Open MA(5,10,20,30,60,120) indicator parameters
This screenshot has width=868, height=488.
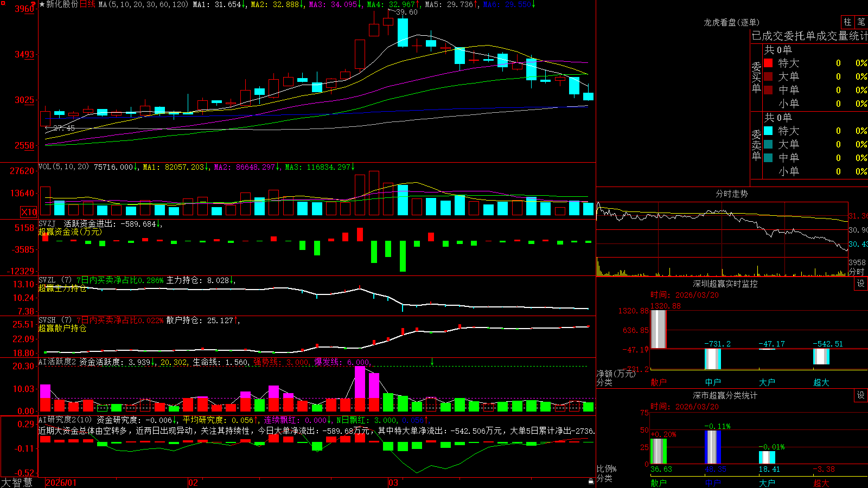pyautogui.click(x=144, y=4)
